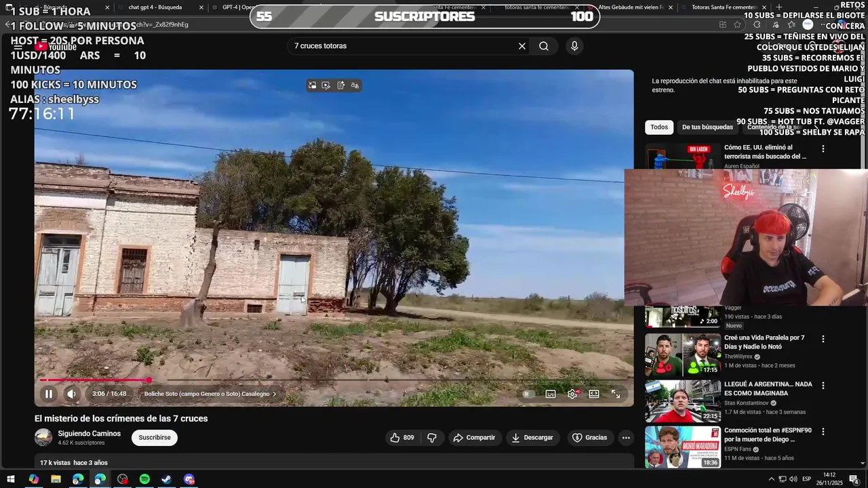Screen dimensions: 868x488
Task: Open 'Cómo EE. UU. eliminó al terrorista' video title
Action: tap(765, 152)
